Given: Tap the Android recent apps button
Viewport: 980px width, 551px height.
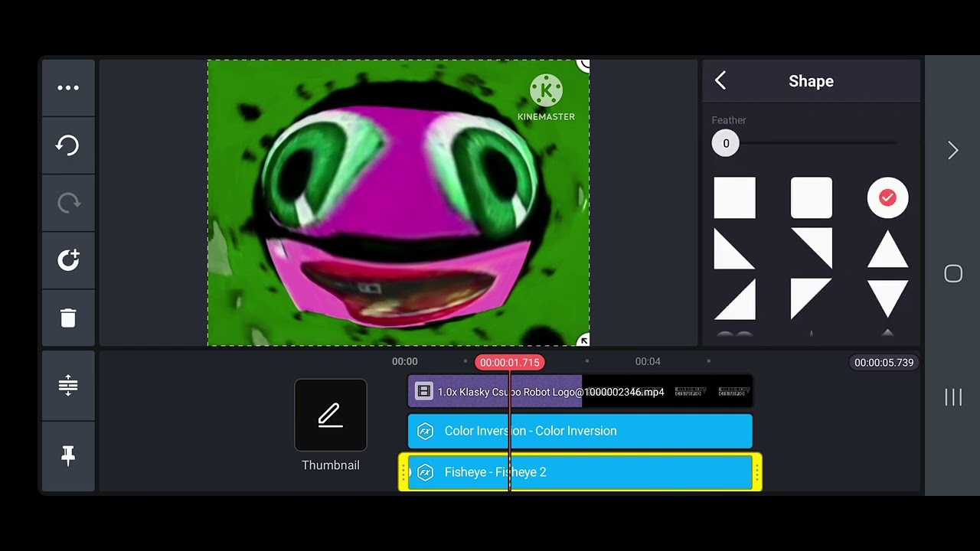Looking at the screenshot, I should [953, 397].
